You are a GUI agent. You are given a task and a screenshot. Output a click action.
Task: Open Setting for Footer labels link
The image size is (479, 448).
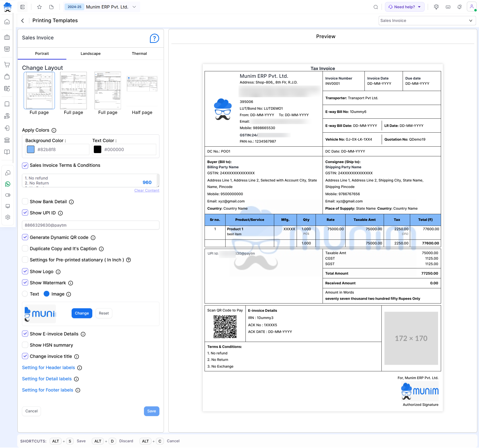[48, 390]
